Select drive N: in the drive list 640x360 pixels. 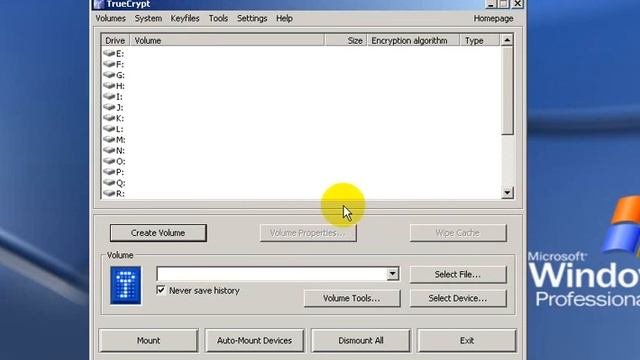pos(114,151)
